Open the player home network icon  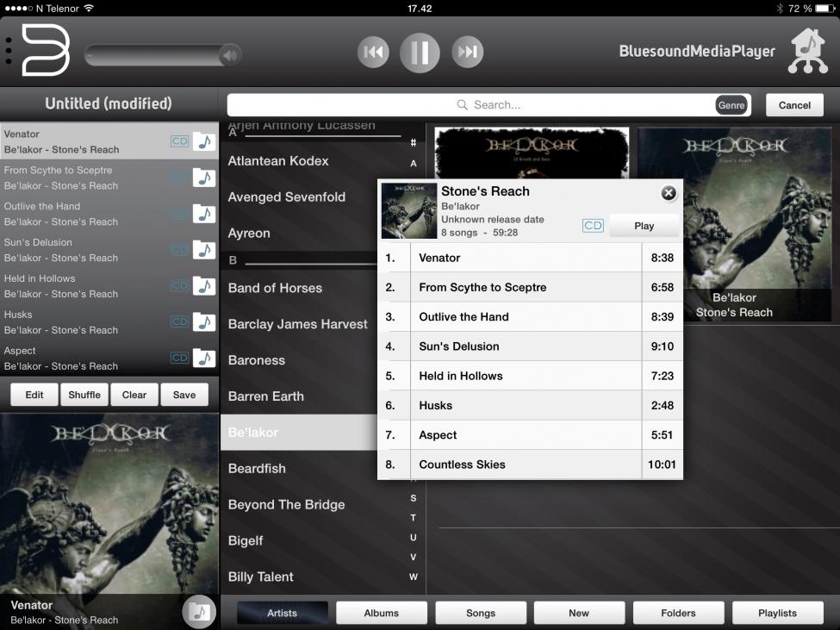808,51
